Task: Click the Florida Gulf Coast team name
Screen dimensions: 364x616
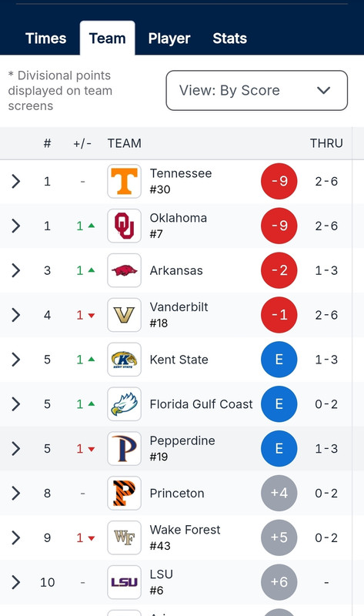Action: click(x=201, y=403)
